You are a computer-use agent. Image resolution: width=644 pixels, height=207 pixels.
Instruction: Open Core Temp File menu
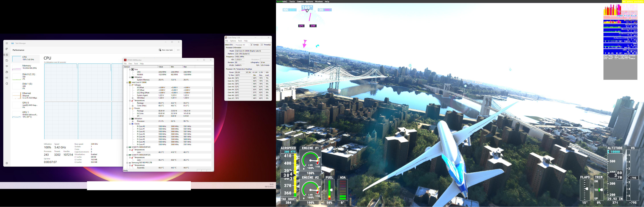click(x=227, y=41)
